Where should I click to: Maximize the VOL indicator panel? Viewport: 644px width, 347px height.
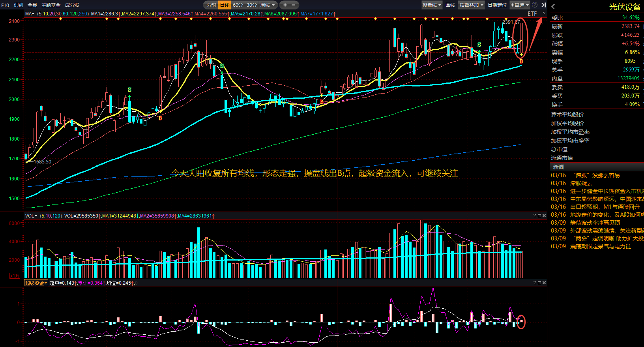(539, 216)
